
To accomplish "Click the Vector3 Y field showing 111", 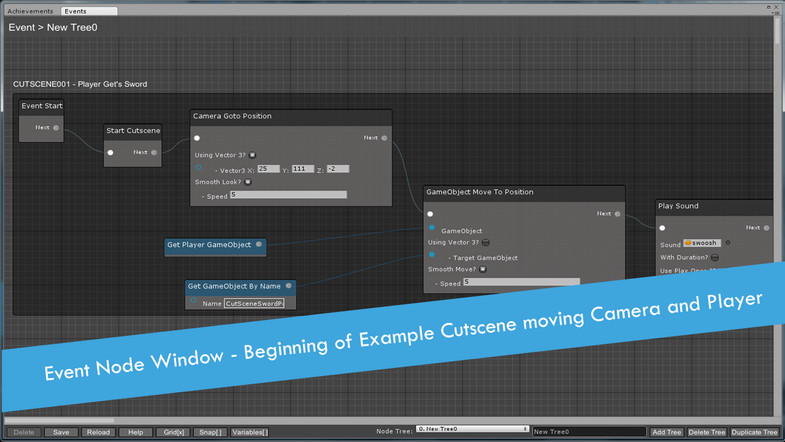I will (x=303, y=169).
